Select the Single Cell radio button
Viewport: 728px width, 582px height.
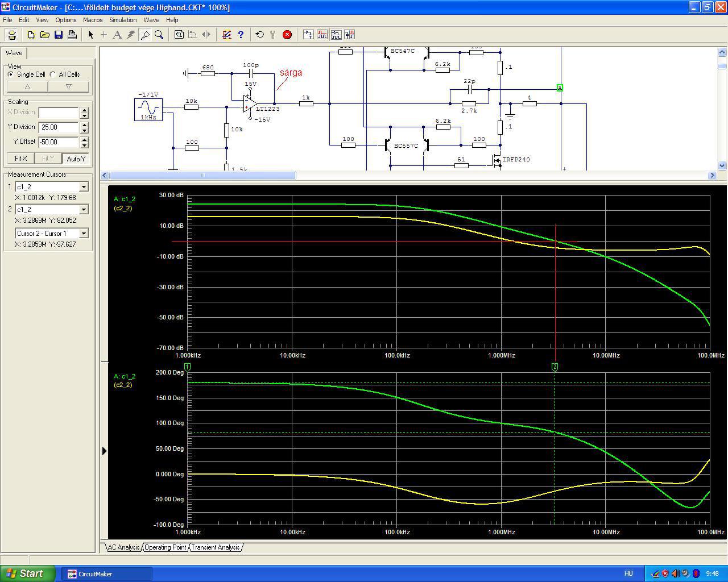(11, 74)
